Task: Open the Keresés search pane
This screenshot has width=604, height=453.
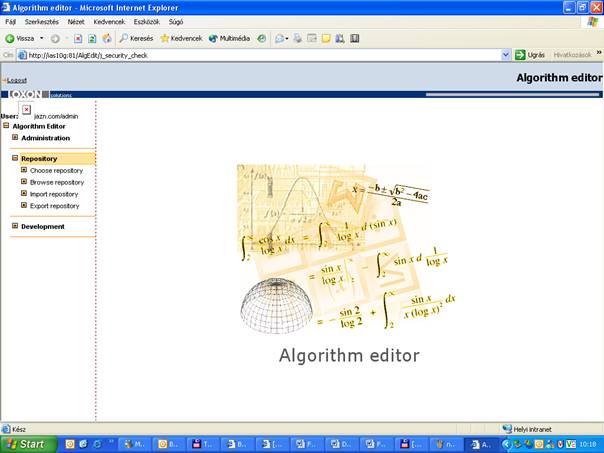Action: click(136, 39)
